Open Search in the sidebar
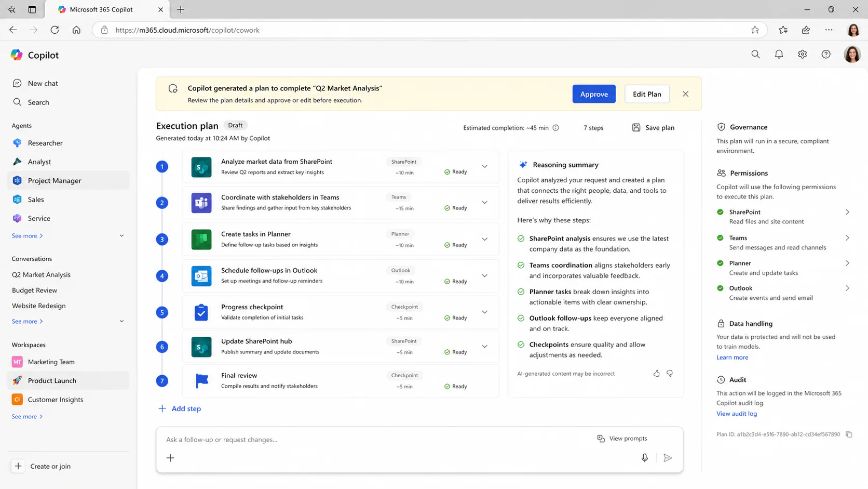The image size is (868, 489). pyautogui.click(x=68, y=102)
